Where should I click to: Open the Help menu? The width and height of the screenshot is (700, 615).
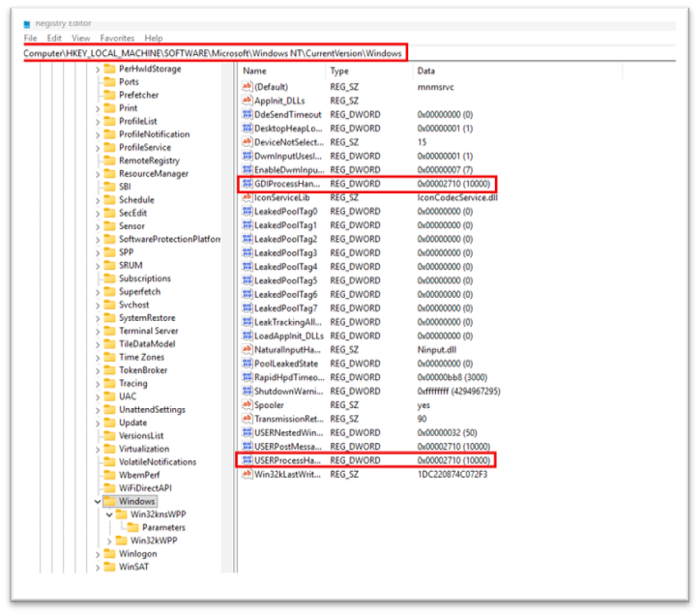154,38
